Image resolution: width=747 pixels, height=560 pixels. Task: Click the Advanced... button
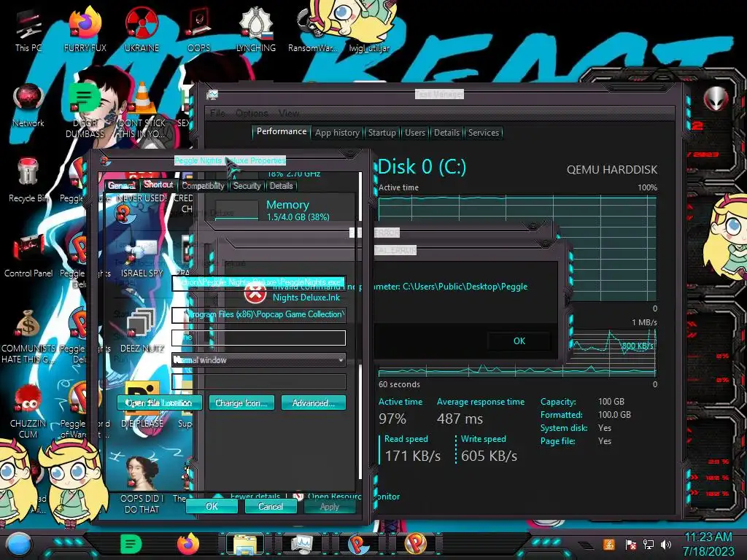point(313,402)
